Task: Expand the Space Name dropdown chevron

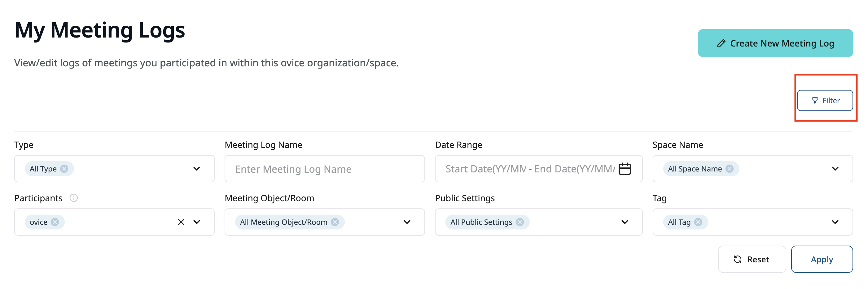Action: (x=835, y=169)
